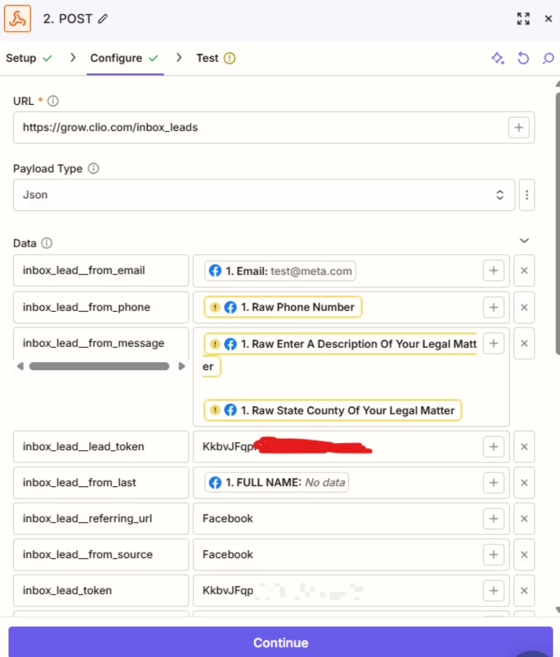Click the Continue button
Image resolution: width=560 pixels, height=657 pixels.
280,642
